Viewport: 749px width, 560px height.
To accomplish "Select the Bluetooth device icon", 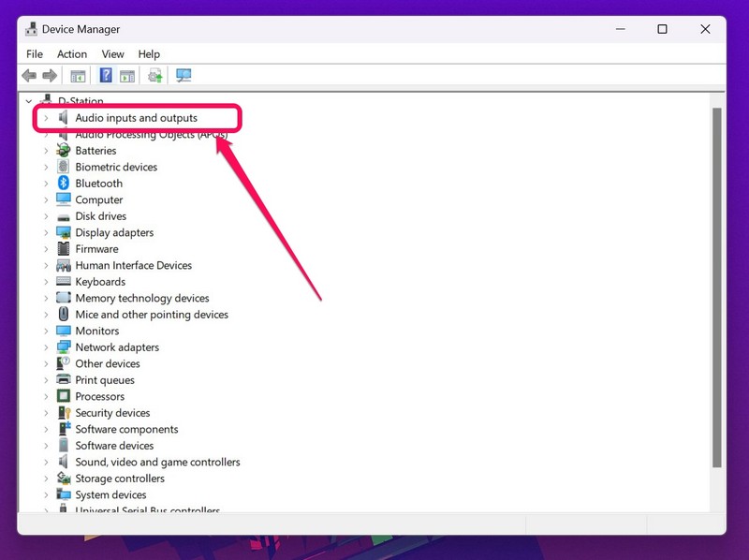I will 64,184.
